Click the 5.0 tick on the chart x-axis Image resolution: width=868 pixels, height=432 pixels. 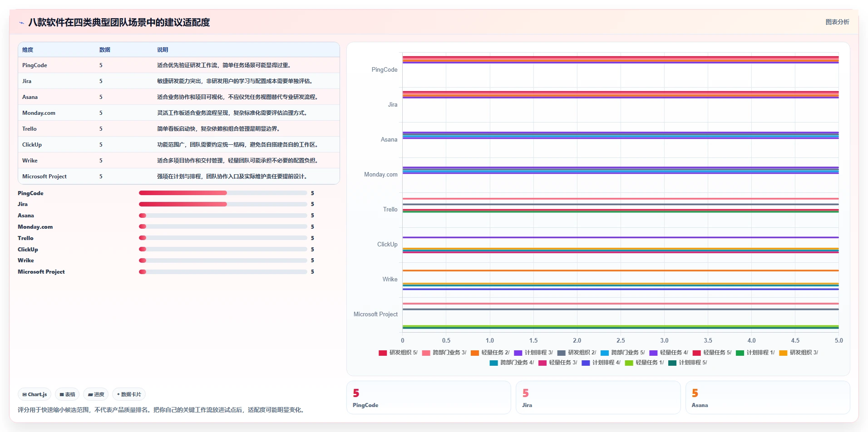[x=838, y=340]
